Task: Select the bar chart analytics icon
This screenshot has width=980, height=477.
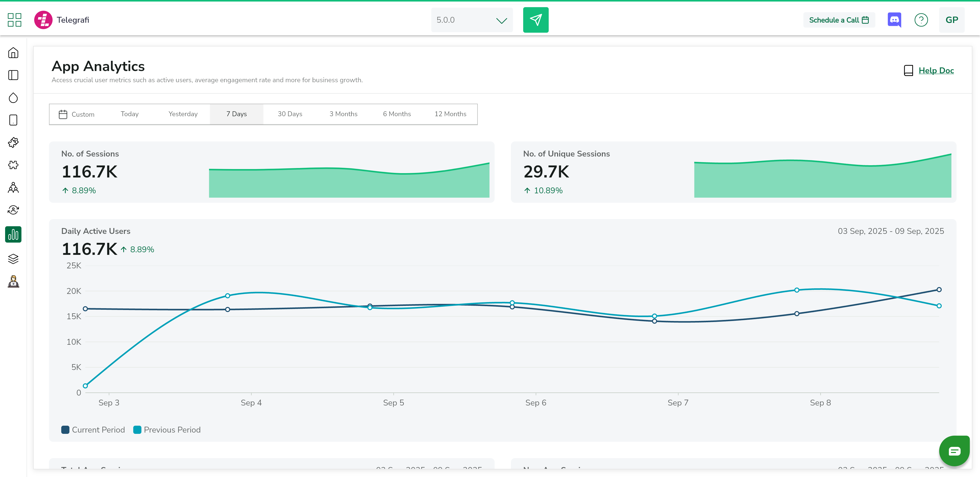Action: point(13,234)
